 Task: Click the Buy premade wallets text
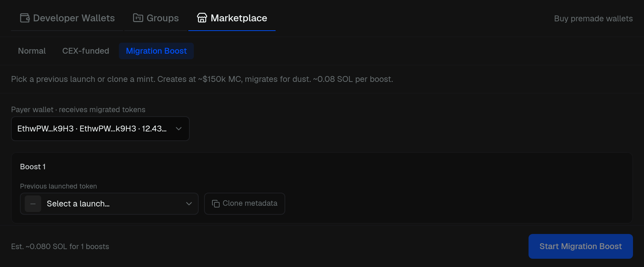click(x=593, y=19)
